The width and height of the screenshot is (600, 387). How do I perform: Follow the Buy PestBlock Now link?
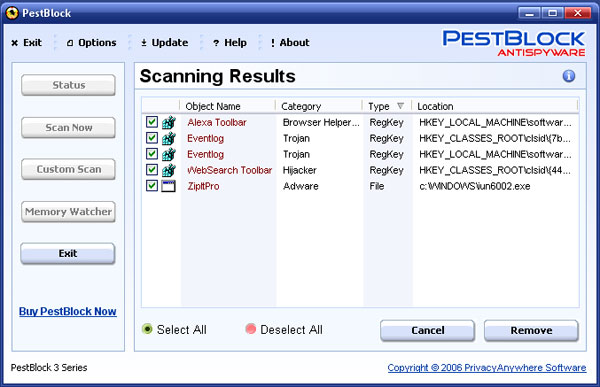(x=68, y=311)
